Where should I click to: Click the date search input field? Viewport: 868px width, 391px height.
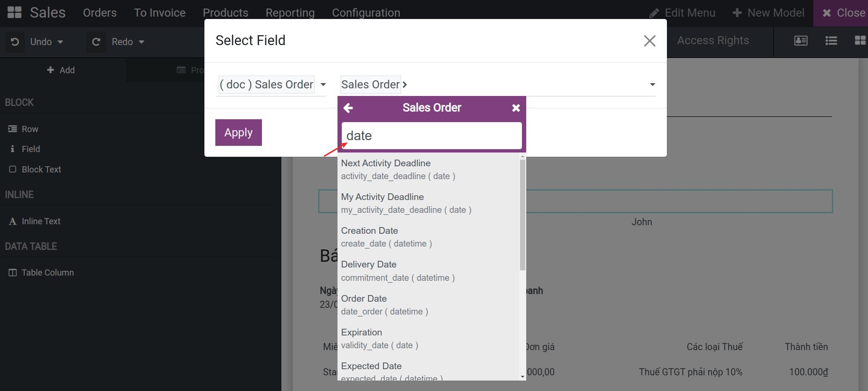tap(432, 135)
